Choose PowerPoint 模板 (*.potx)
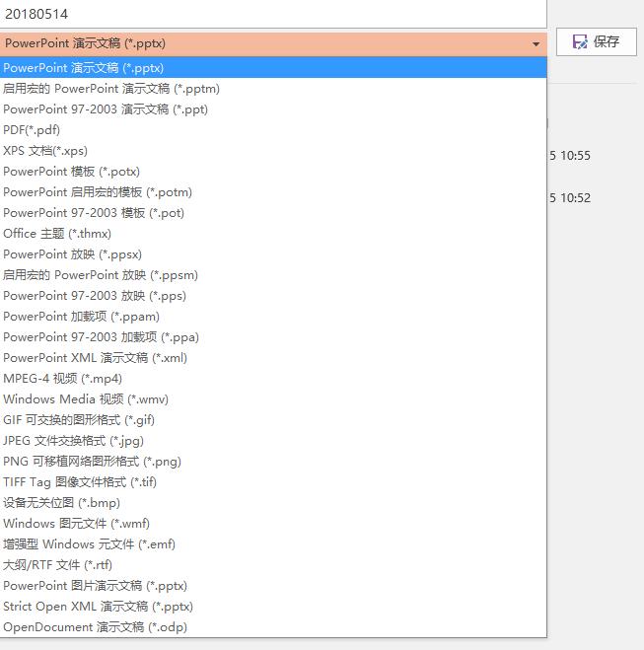Screen dimensions: 644x650 click(273, 172)
